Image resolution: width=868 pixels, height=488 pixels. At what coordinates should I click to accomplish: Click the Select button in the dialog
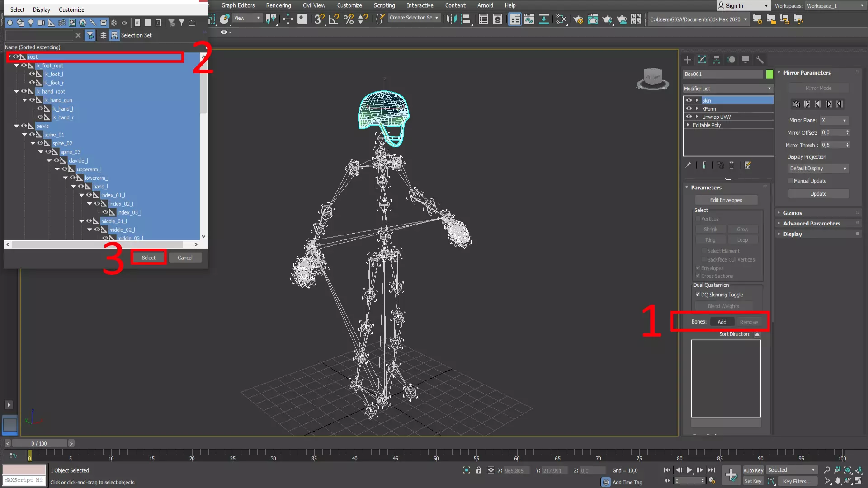[148, 258]
